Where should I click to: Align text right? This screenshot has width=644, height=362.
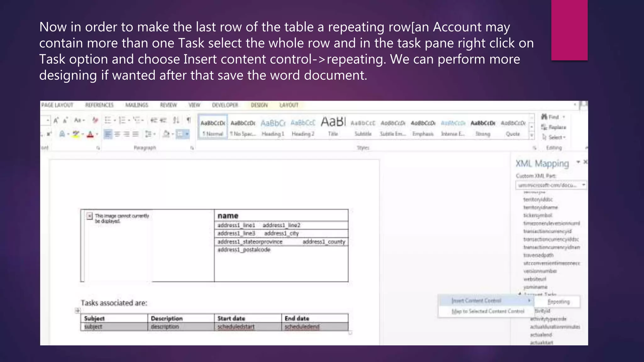point(126,134)
